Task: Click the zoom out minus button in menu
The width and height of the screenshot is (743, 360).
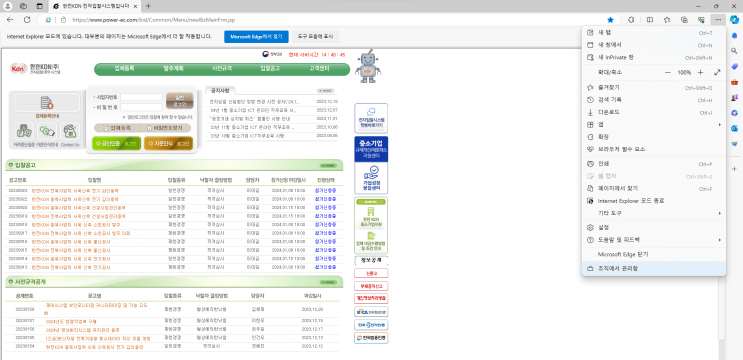Action: click(668, 72)
